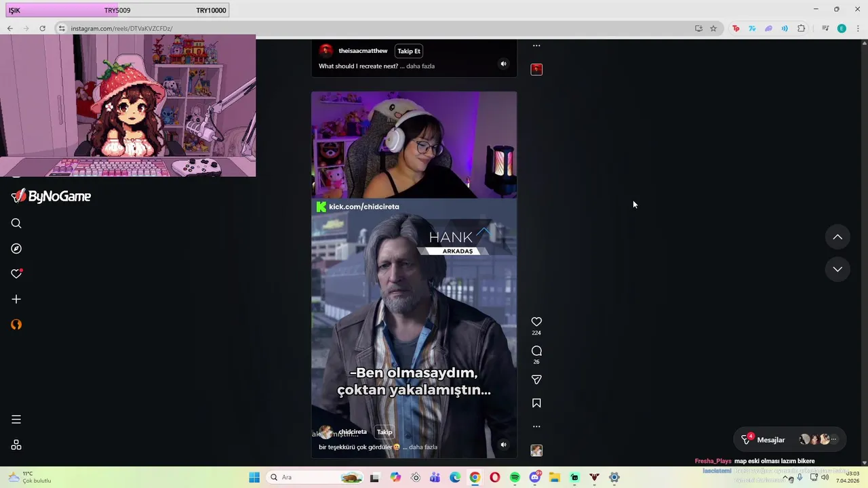Open taskbar clock showing 03:03
The image size is (868, 488).
coord(848,477)
